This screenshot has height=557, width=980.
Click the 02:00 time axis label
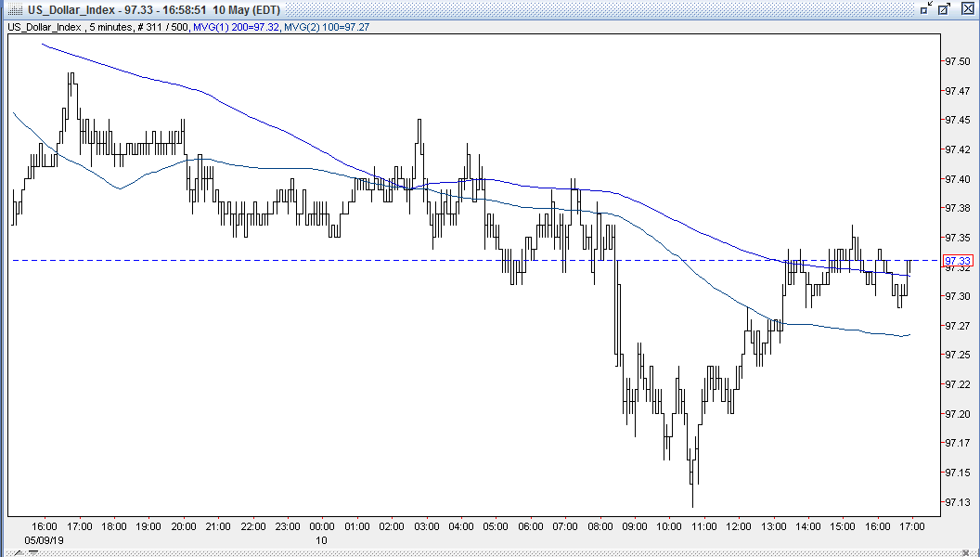[392, 526]
